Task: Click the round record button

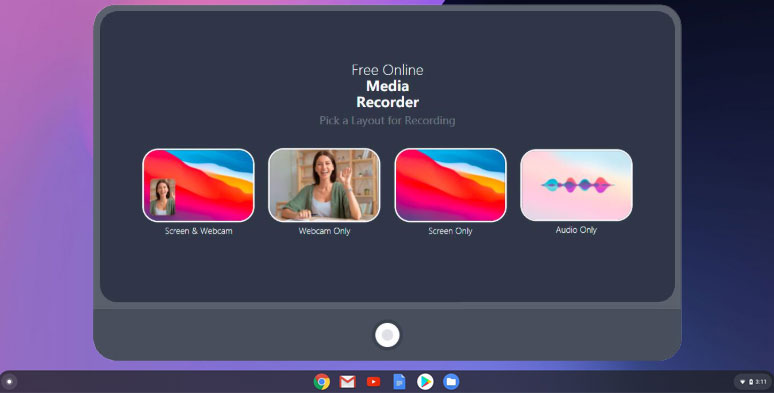Action: tap(387, 335)
